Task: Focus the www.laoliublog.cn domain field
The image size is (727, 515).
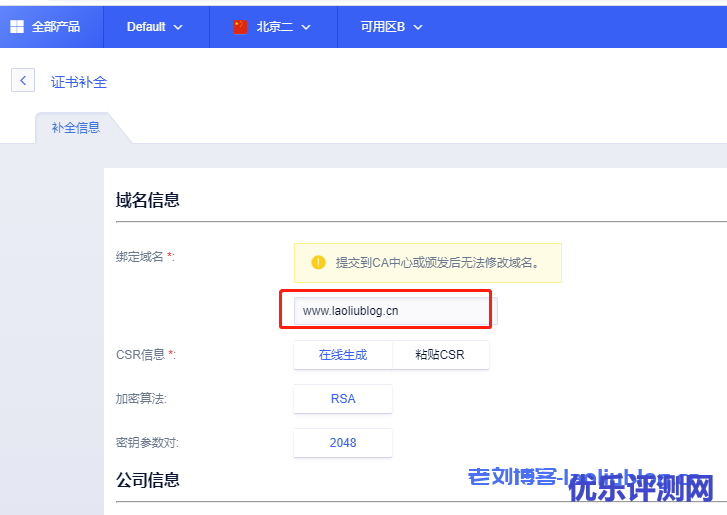Action: click(395, 311)
